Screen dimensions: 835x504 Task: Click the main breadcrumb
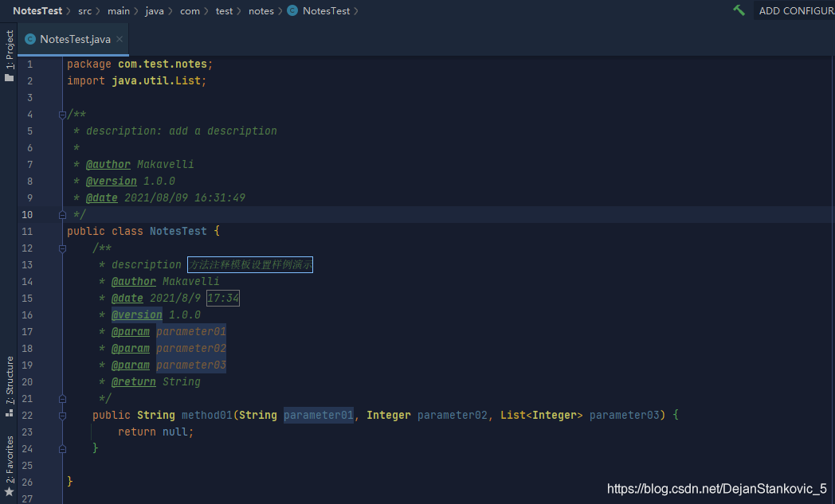click(x=118, y=10)
